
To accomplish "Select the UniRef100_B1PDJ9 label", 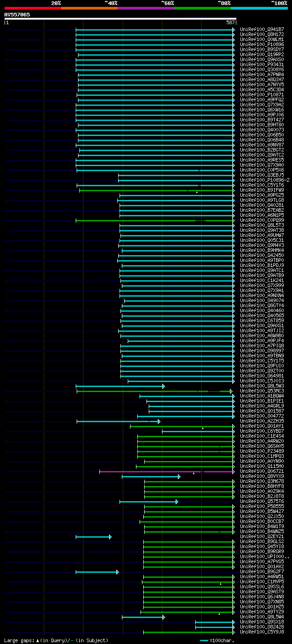I will point(262,265).
